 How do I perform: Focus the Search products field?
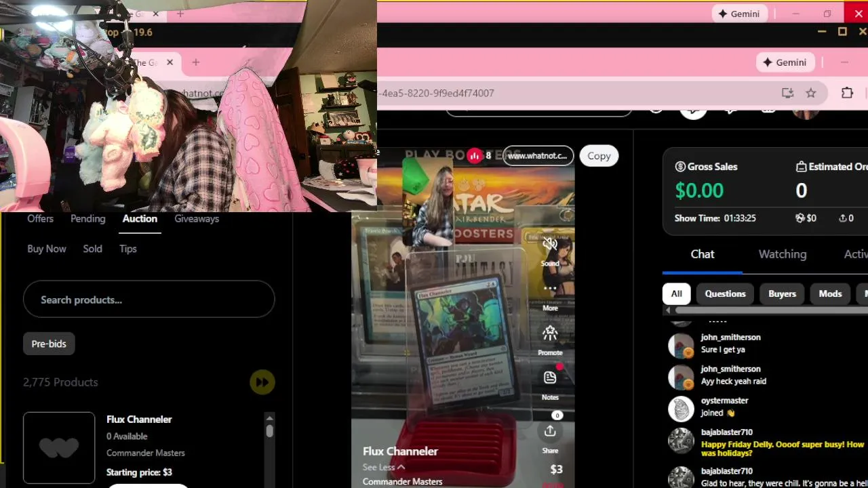149,300
